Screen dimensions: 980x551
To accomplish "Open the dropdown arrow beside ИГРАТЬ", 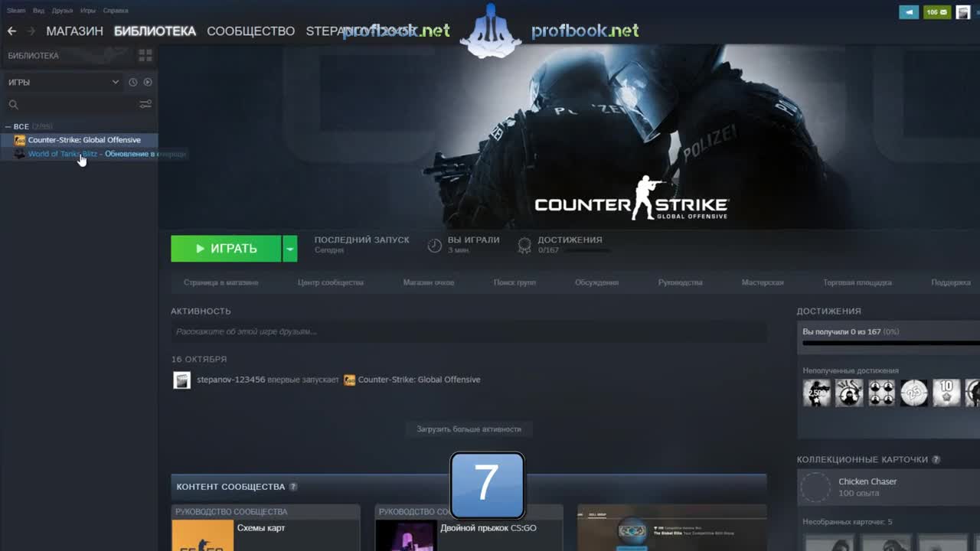I will click(289, 249).
